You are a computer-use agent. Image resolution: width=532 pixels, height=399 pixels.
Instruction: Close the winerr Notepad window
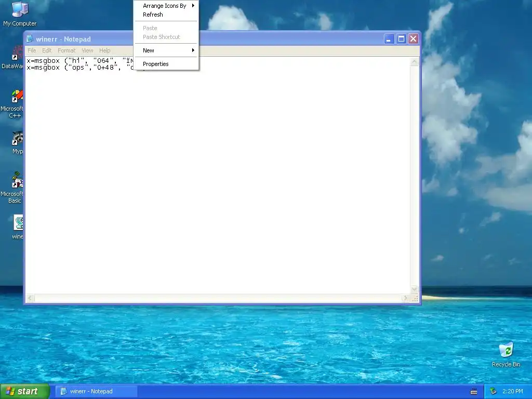click(413, 39)
